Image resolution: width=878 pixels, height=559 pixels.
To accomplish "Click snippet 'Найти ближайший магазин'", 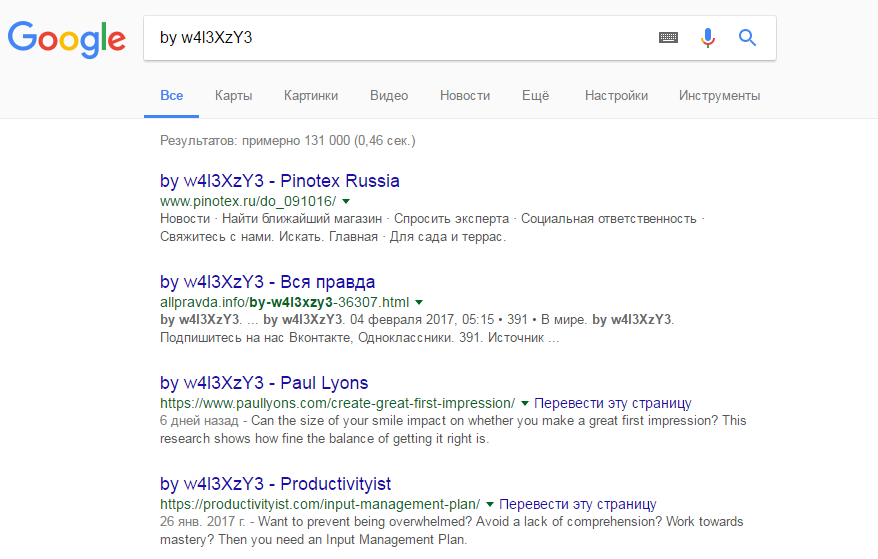I will click(302, 218).
